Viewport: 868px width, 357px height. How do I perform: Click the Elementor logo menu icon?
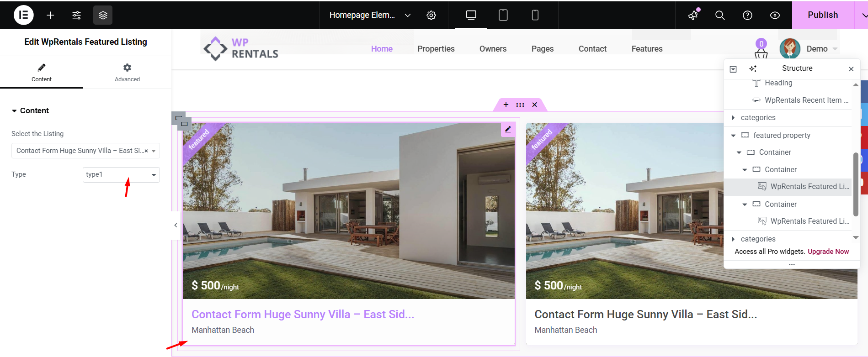[x=24, y=15]
